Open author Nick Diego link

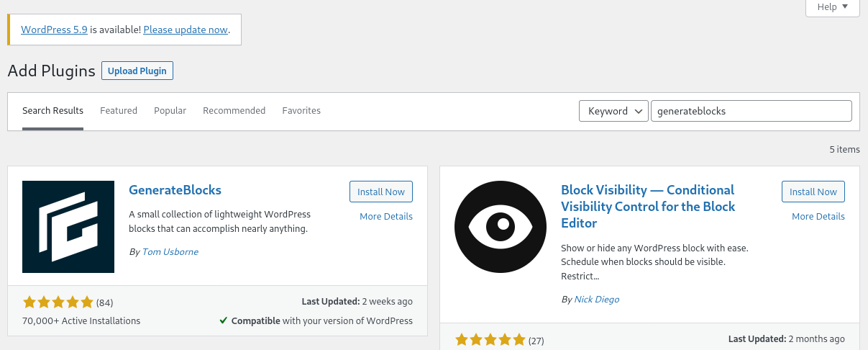[596, 299]
